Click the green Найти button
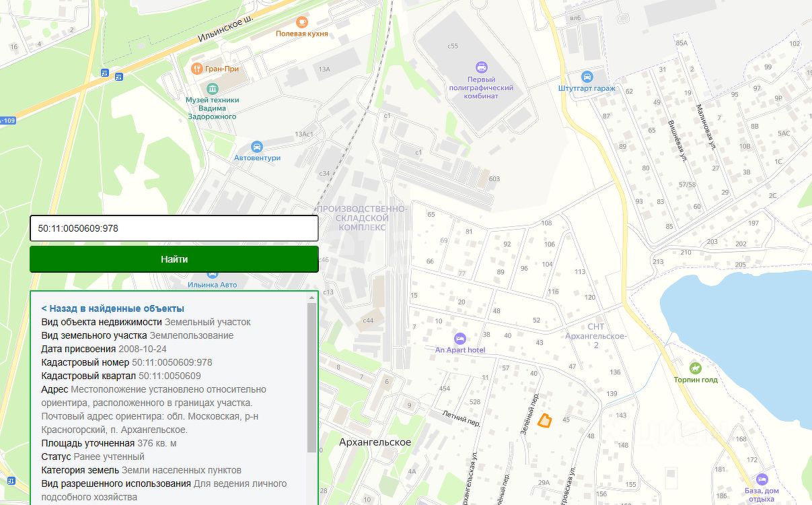The image size is (812, 505). (x=174, y=259)
